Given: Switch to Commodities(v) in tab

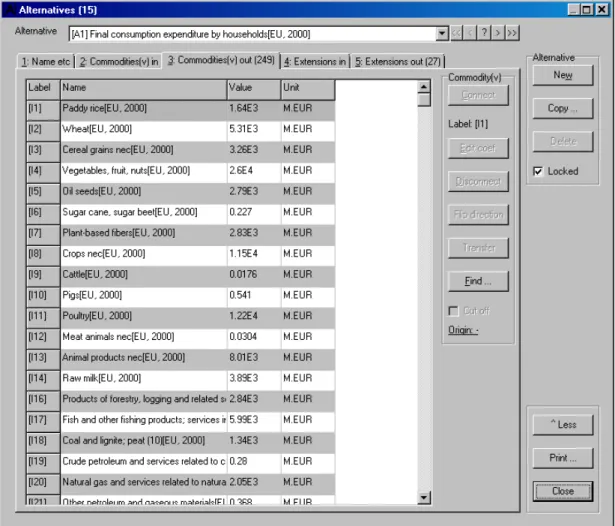Looking at the screenshot, I should click(x=119, y=62).
